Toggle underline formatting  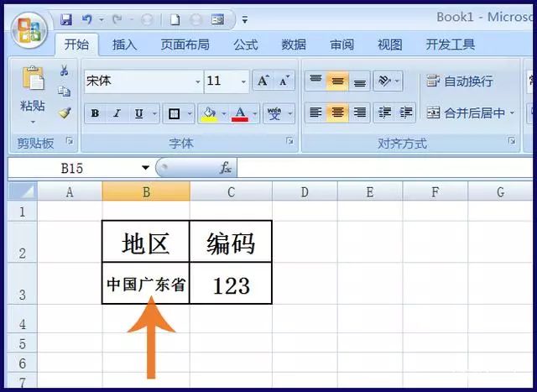click(x=139, y=113)
